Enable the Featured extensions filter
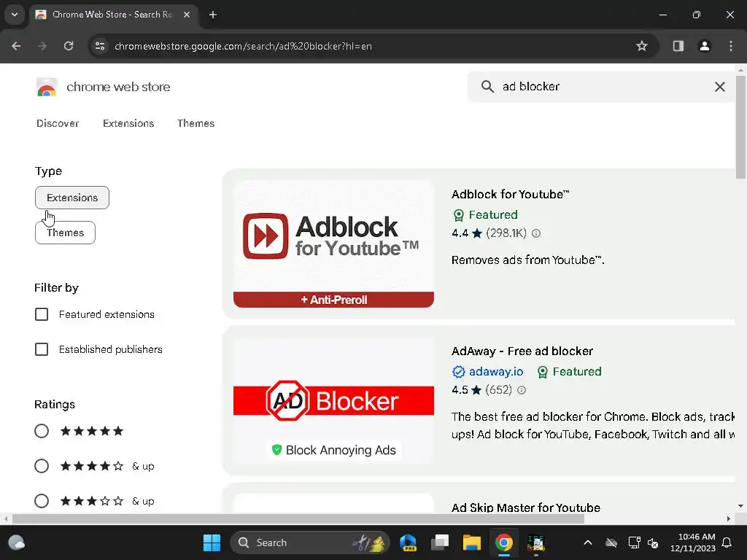The height and width of the screenshot is (560, 747). [x=42, y=314]
